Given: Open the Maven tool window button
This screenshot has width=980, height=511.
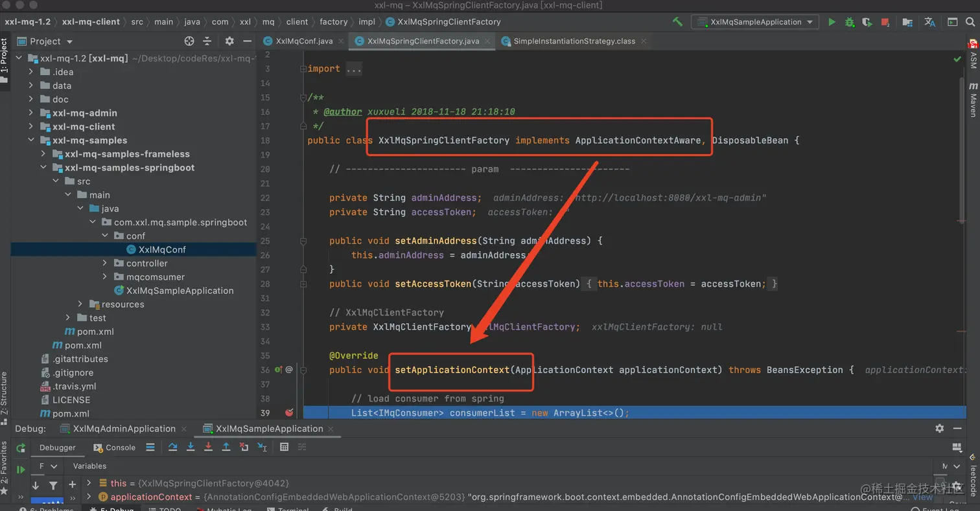Looking at the screenshot, I should tap(973, 100).
